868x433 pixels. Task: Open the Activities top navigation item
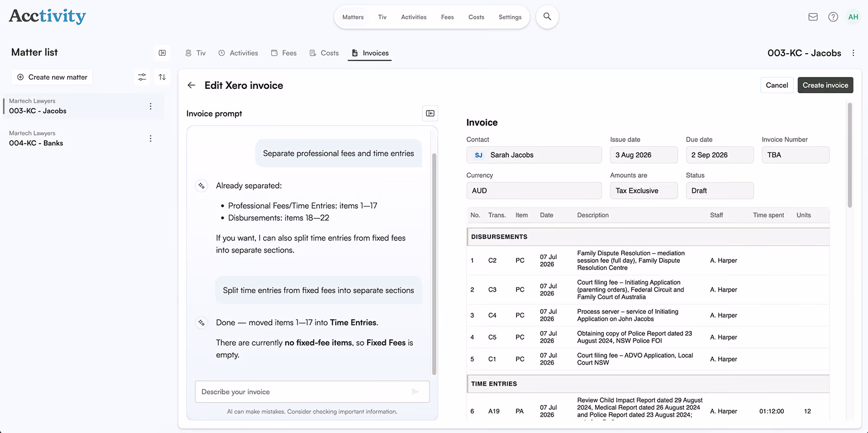click(413, 17)
